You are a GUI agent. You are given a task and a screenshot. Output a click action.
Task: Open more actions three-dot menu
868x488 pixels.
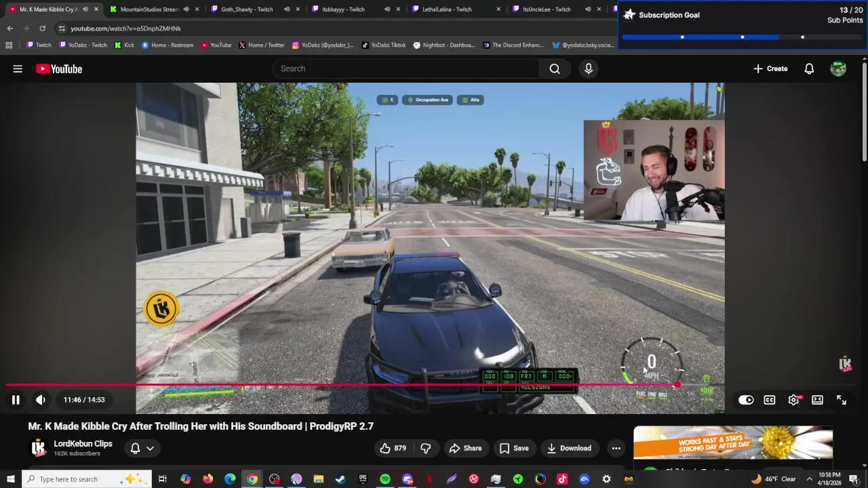click(616, 448)
